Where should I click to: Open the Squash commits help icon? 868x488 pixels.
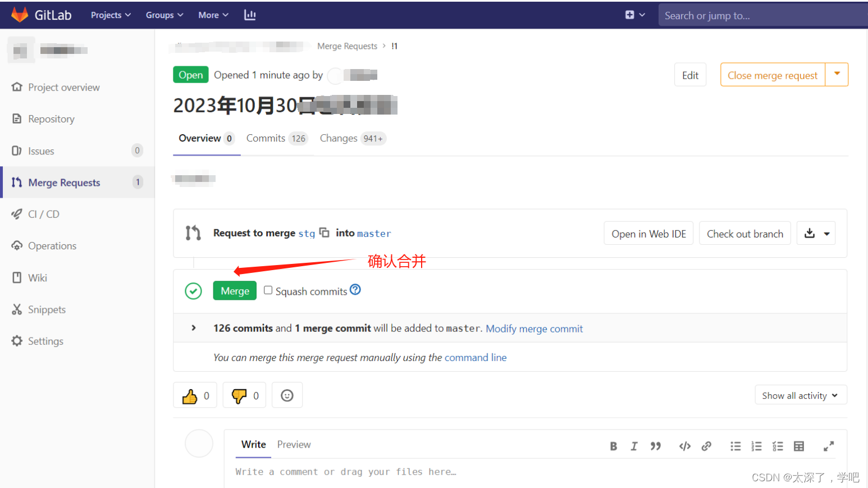355,289
